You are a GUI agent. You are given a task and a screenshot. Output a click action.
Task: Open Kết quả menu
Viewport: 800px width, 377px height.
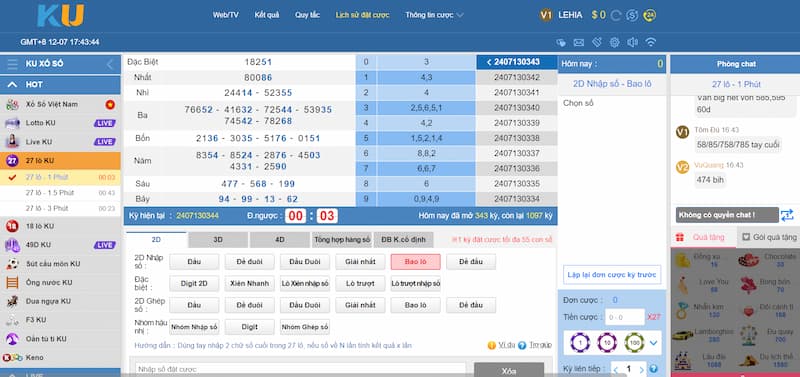coord(267,15)
